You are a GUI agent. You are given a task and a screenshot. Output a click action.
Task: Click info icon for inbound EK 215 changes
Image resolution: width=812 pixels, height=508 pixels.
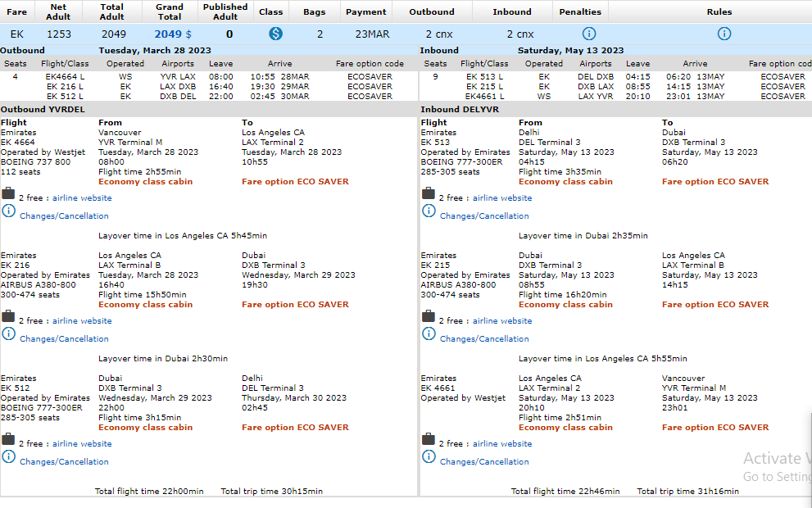pyautogui.click(x=429, y=334)
